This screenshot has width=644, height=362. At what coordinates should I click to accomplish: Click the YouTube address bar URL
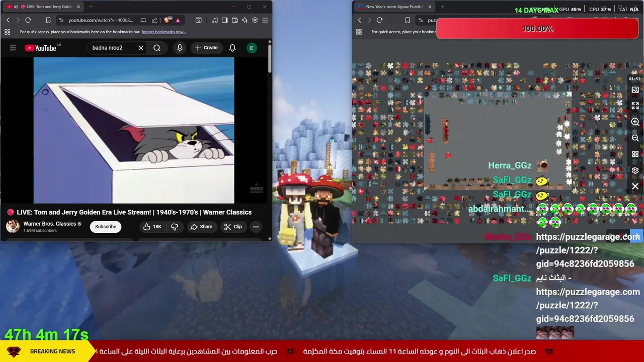tap(101, 20)
